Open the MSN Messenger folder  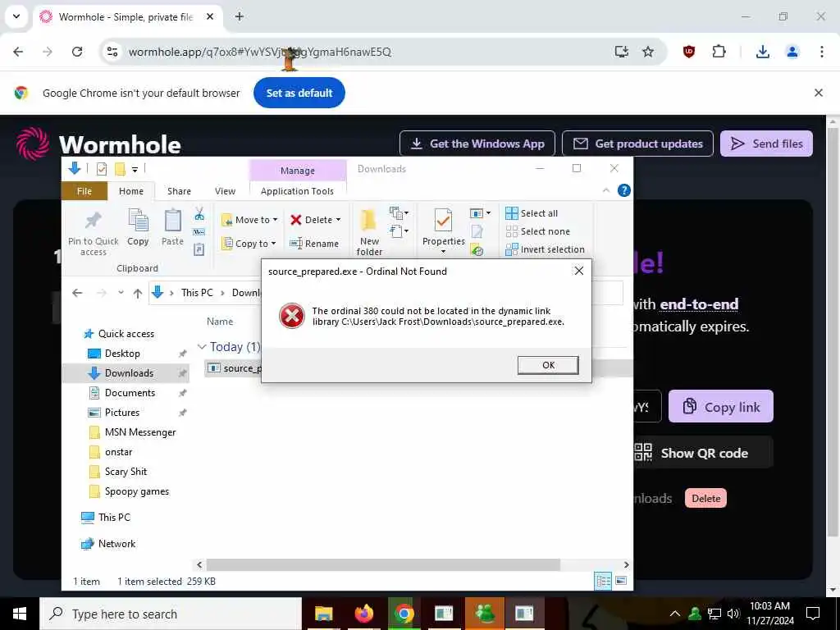(x=139, y=432)
